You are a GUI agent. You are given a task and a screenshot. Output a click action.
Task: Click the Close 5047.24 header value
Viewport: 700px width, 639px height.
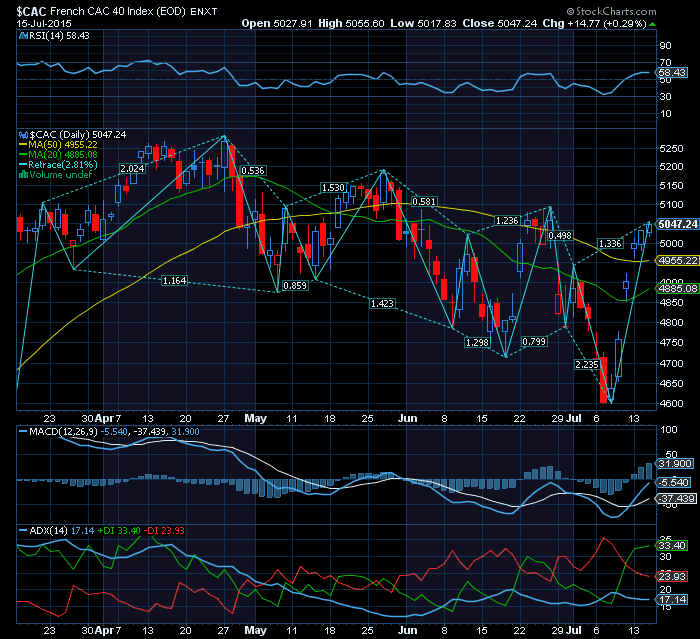tap(500, 23)
